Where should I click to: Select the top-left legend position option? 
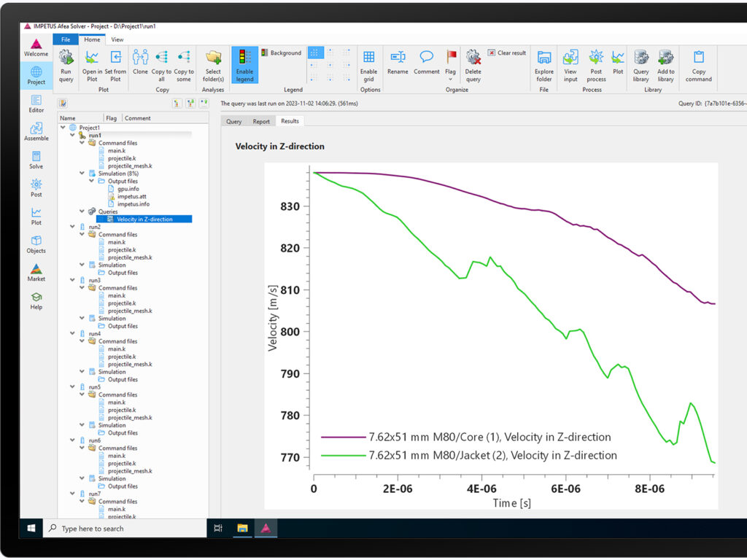(x=315, y=52)
